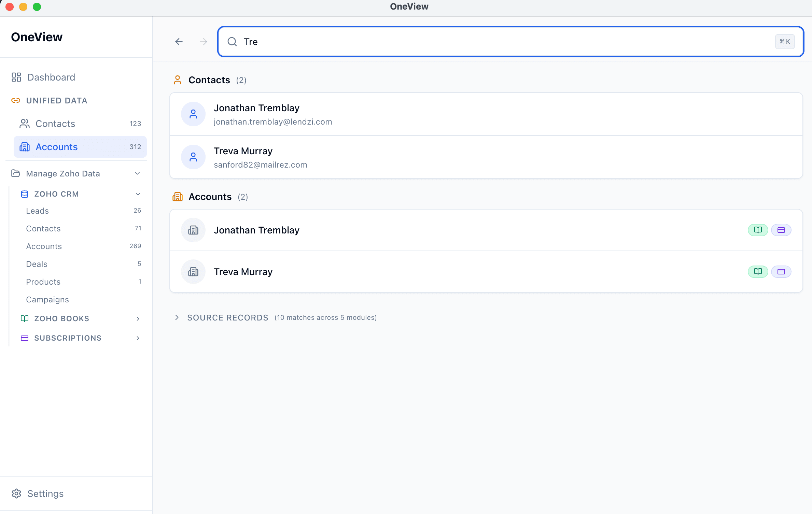Expand the Subscriptions section

pos(138,338)
